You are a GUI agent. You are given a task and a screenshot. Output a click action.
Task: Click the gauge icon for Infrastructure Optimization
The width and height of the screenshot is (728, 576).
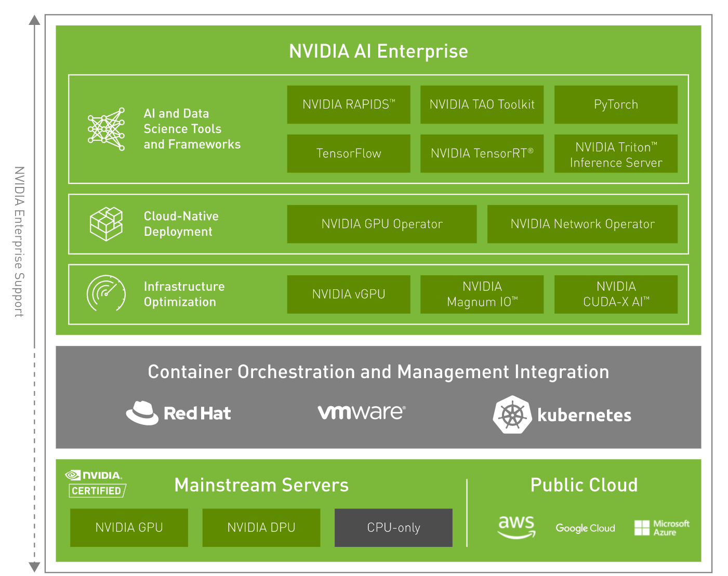[x=106, y=293]
